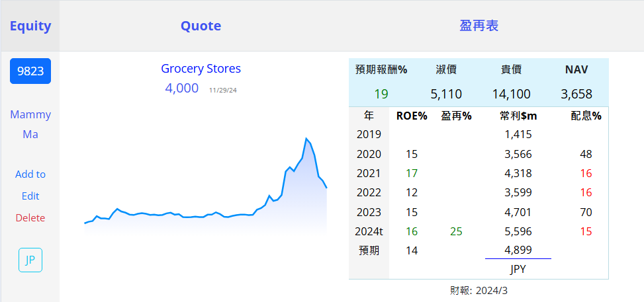Click the 盈再% column header
Image resolution: width=644 pixels, height=302 pixels.
456,116
